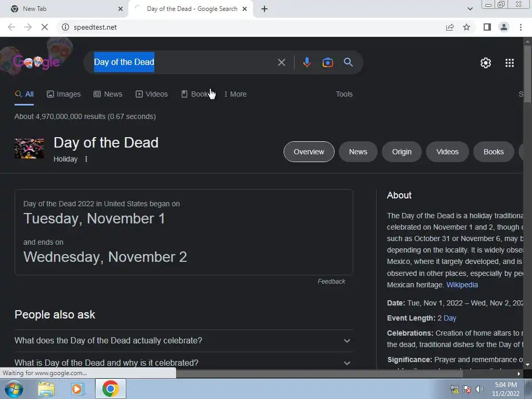Screen dimensions: 532x399
Task: Click the vertical scrollbar thumb
Action: tap(527, 73)
